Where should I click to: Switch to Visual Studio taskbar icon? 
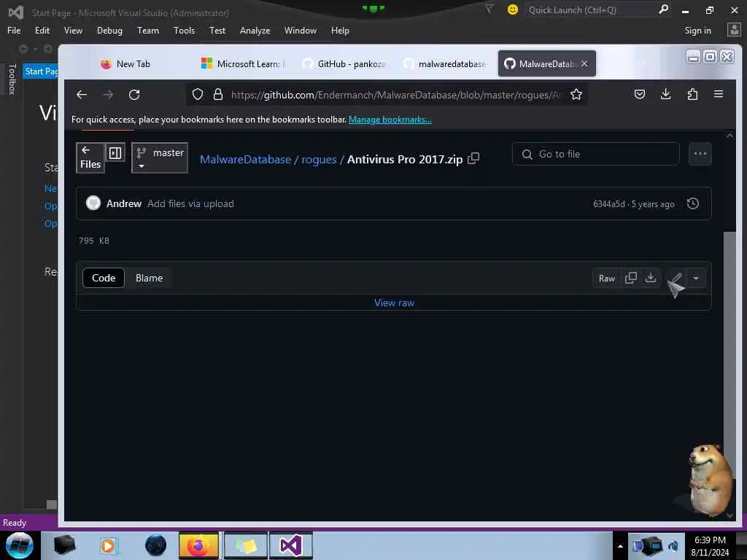pos(290,545)
